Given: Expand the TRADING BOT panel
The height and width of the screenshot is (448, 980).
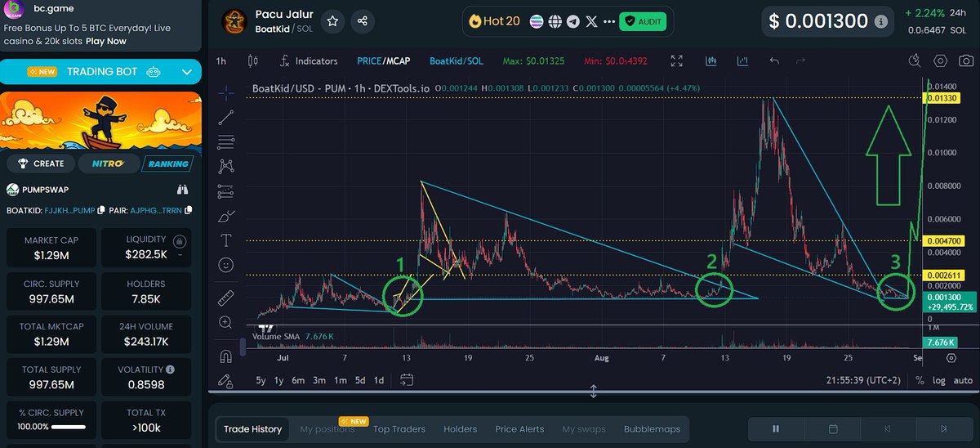Looking at the screenshot, I should pyautogui.click(x=187, y=72).
